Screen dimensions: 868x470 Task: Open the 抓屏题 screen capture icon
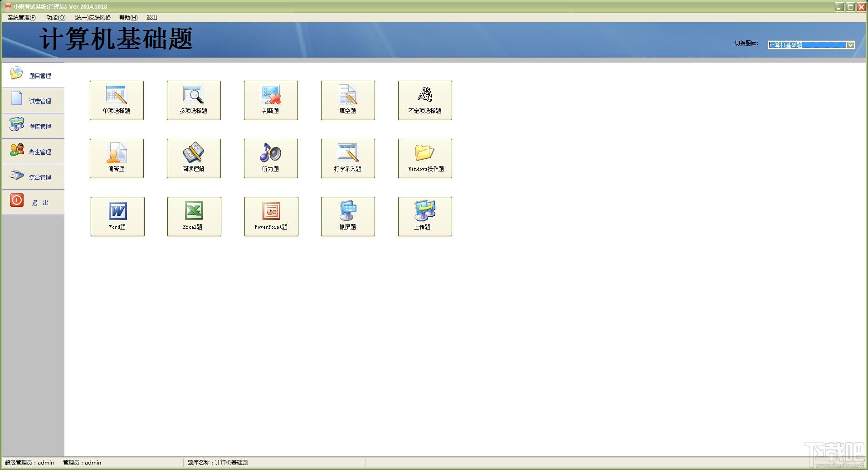coord(348,211)
